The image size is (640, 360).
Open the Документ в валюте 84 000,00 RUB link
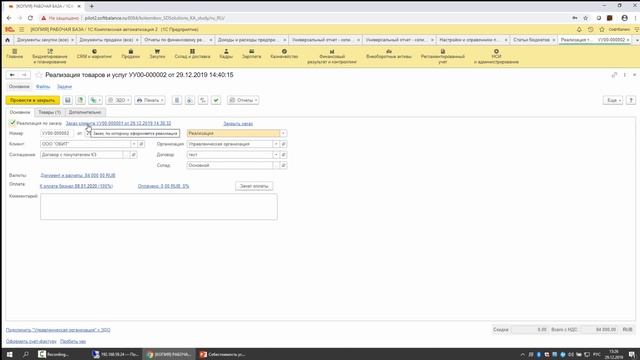(x=78, y=176)
